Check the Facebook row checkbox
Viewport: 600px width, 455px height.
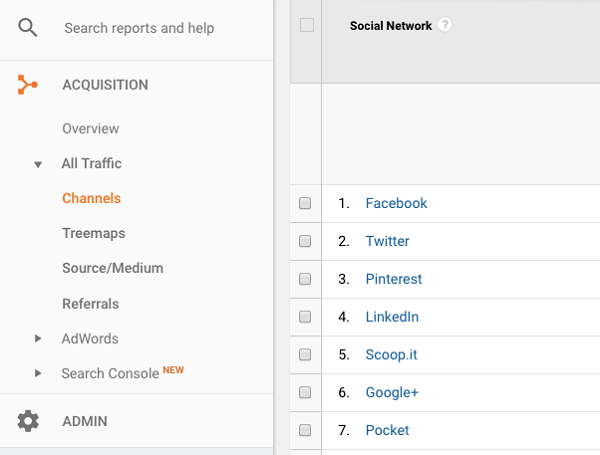pos(305,203)
